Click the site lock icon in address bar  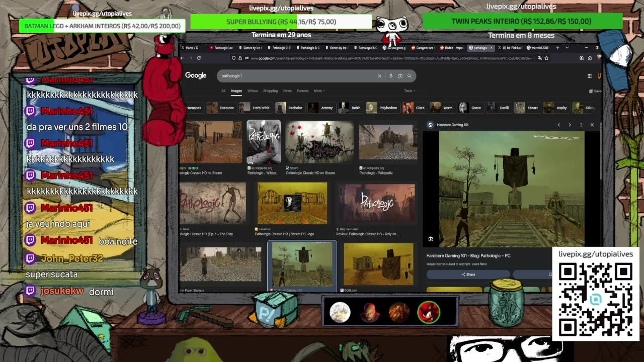tap(240, 58)
